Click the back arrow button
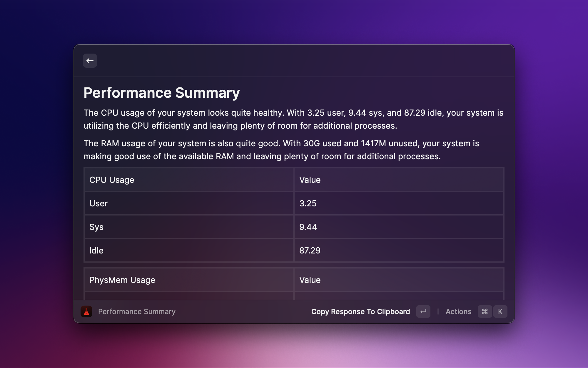 [90, 61]
